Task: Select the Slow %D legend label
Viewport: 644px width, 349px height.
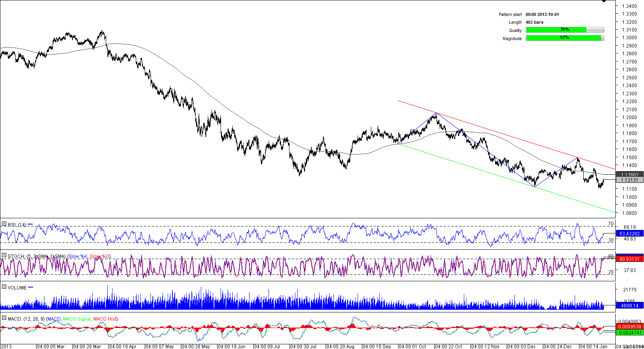Action: pyautogui.click(x=100, y=256)
